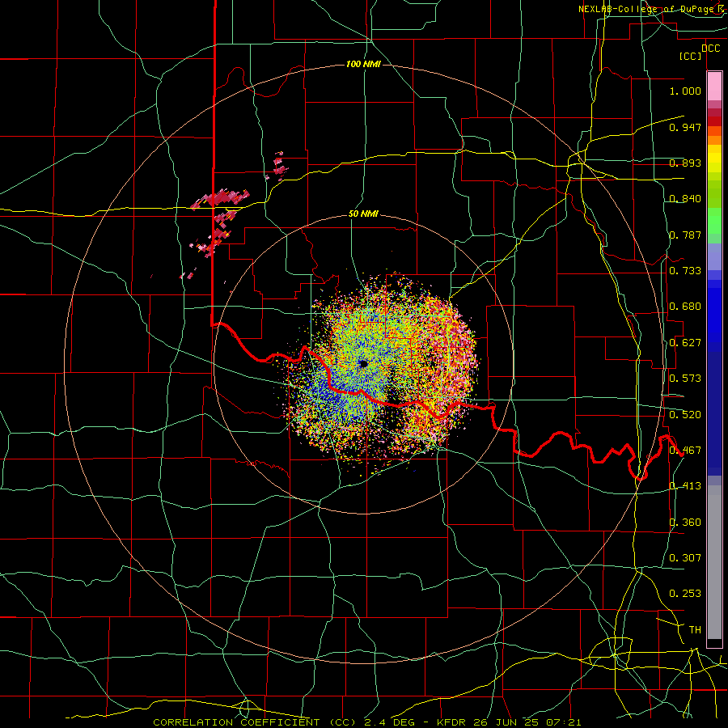Screen dimensions: 728x728
Task: Click CORRELATION COEFFICIENT (CC) in the caption
Action: coord(255,722)
